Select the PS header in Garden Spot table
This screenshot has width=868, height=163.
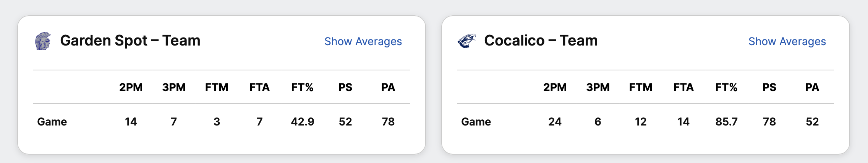tap(345, 87)
